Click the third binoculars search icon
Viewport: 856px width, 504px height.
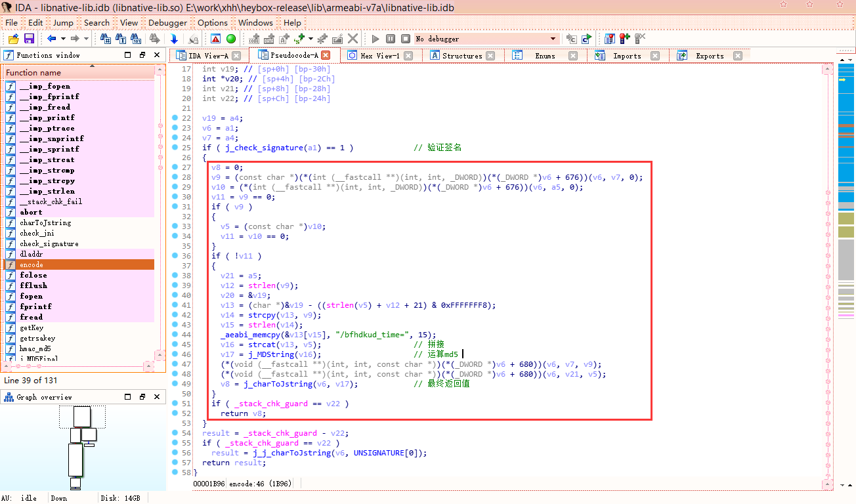pyautogui.click(x=137, y=39)
